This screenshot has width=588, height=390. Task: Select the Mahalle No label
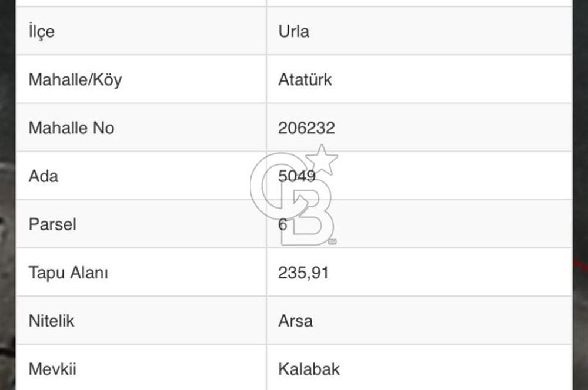[71, 127]
